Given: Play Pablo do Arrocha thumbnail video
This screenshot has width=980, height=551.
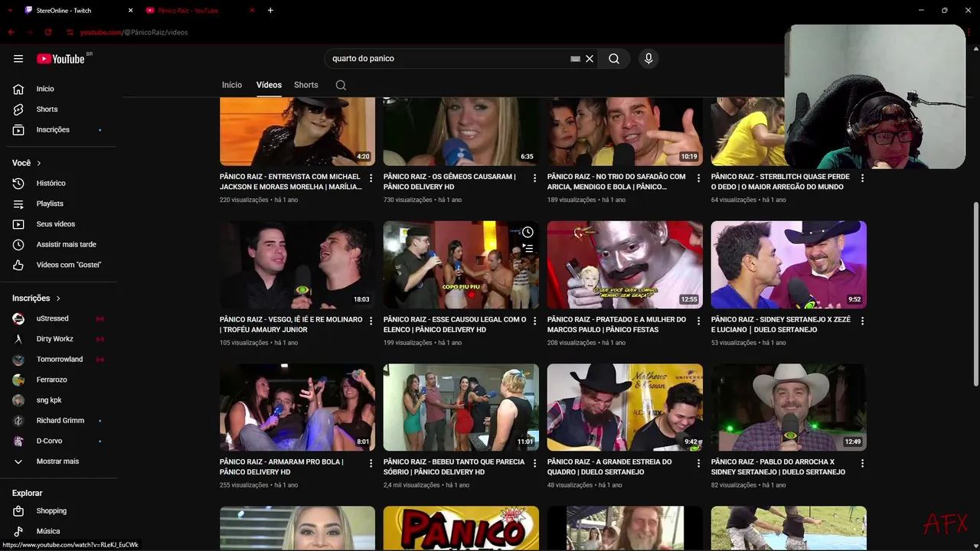Looking at the screenshot, I should point(789,407).
